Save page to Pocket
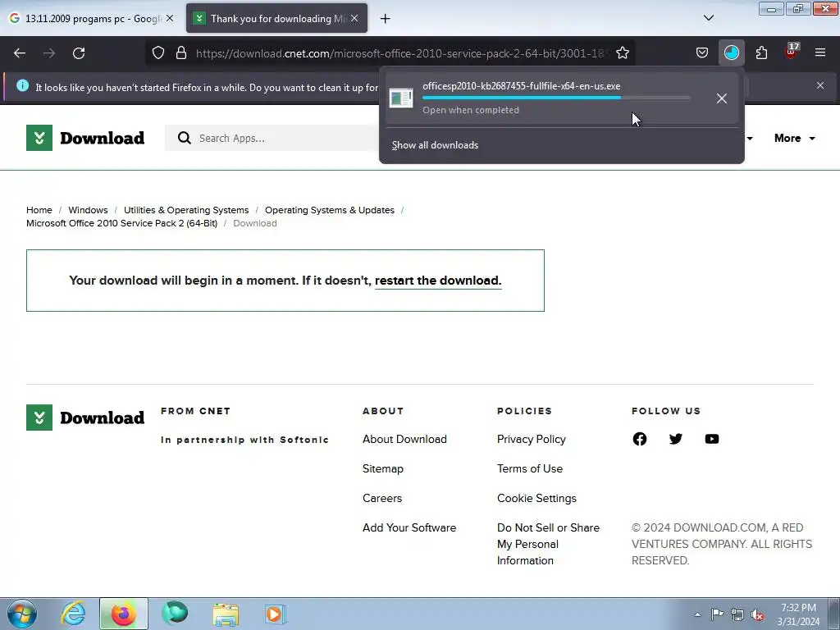The height and width of the screenshot is (630, 840). 702,53
